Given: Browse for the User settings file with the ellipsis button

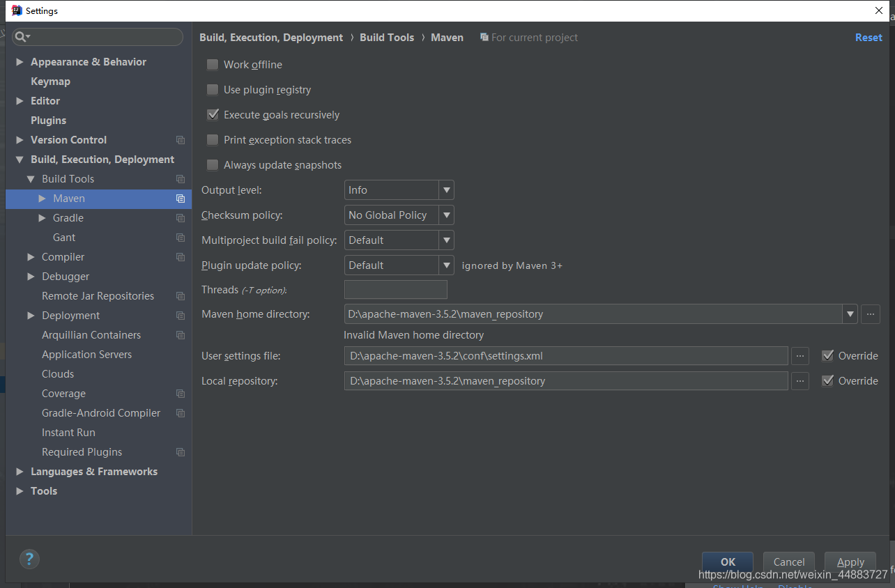Looking at the screenshot, I should [800, 356].
